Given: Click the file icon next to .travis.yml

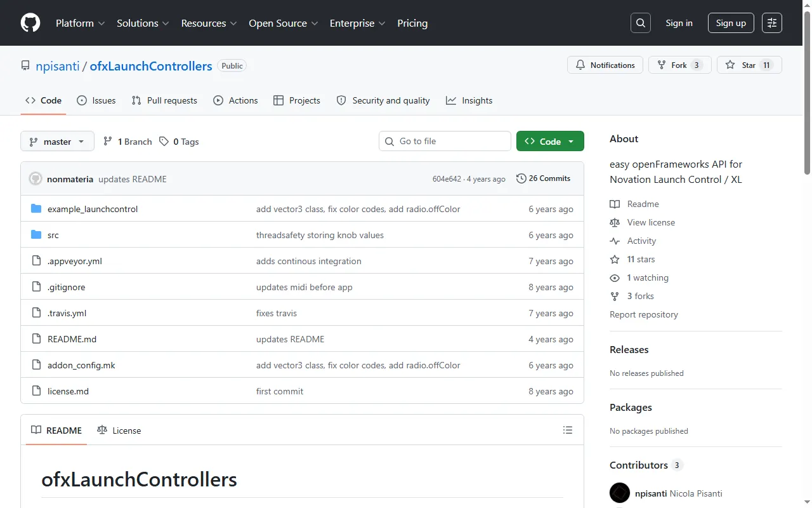Looking at the screenshot, I should point(36,313).
